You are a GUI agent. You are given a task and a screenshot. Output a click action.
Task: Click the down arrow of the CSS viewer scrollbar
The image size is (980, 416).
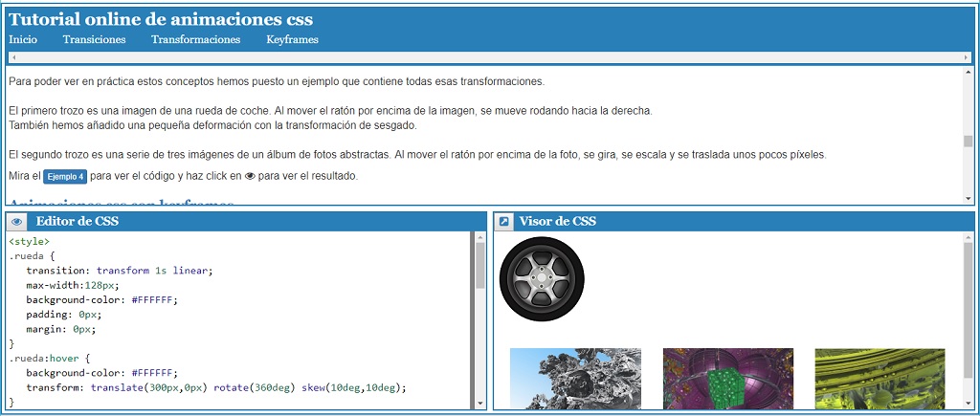[x=969, y=404]
